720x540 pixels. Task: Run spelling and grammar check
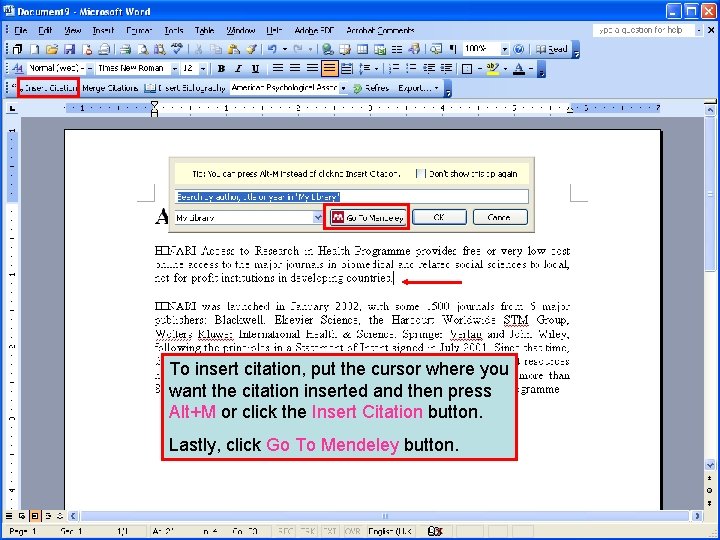pos(177,49)
